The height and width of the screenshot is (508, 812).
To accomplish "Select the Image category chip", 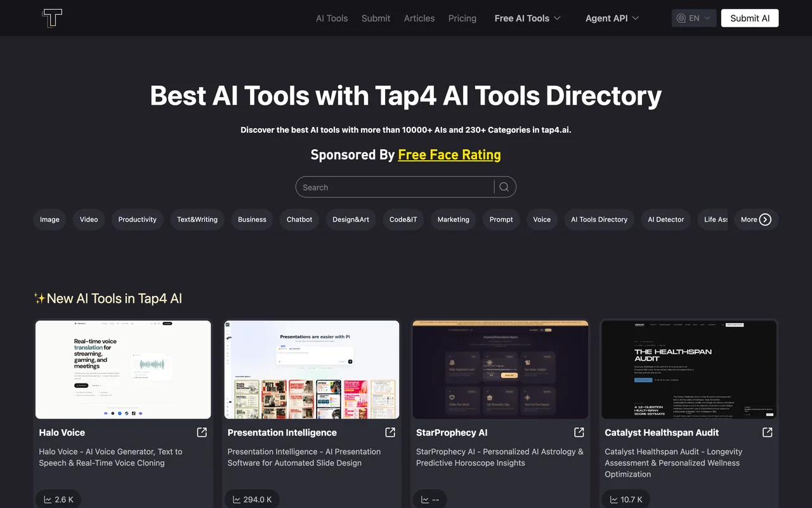I will 49,220.
